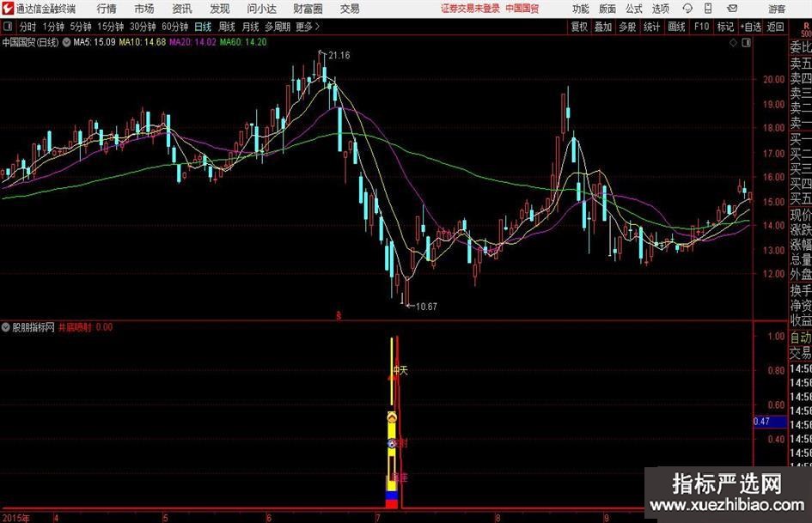This screenshot has height=523, width=812.
Task: Open the F10 company info
Action: coord(701,27)
